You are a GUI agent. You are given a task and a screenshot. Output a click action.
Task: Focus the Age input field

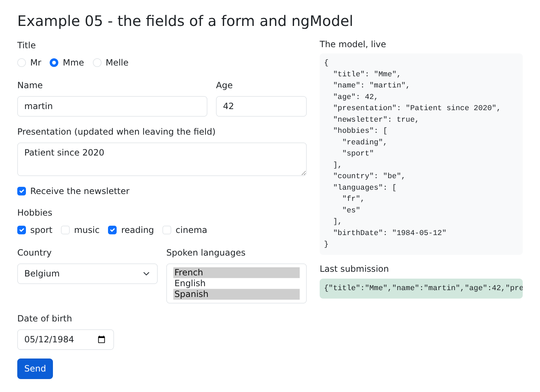[x=261, y=106]
